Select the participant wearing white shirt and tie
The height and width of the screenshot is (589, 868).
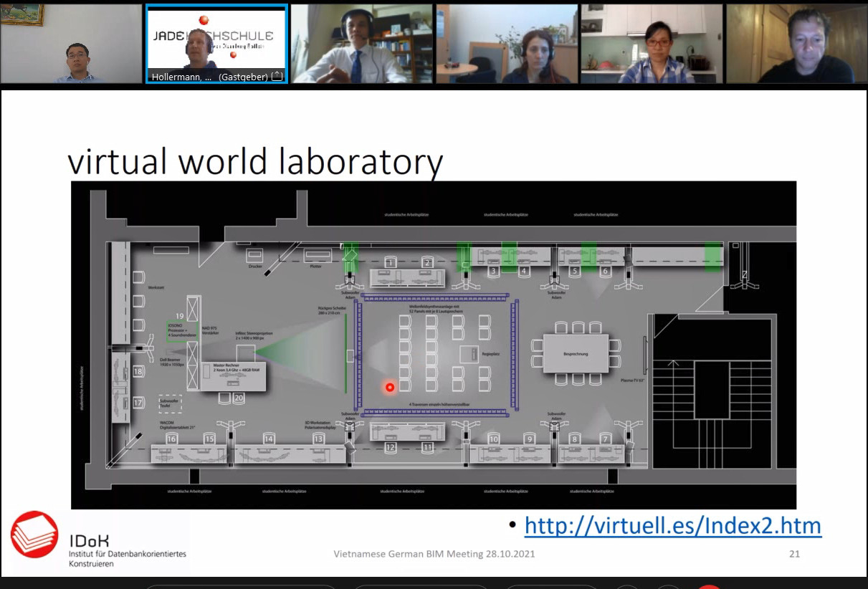361,43
